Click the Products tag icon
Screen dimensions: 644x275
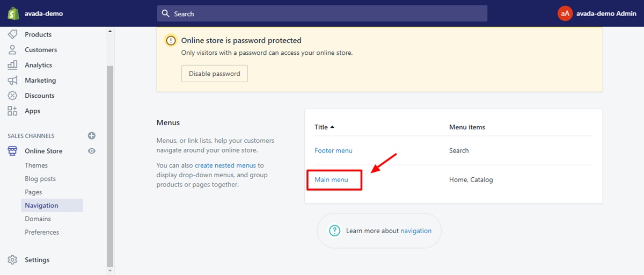[12, 34]
